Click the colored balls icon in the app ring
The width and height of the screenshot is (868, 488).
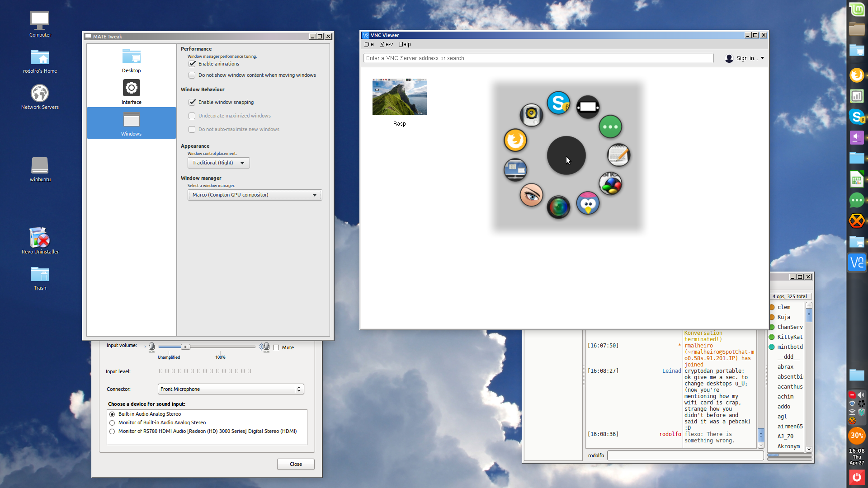coord(610,184)
